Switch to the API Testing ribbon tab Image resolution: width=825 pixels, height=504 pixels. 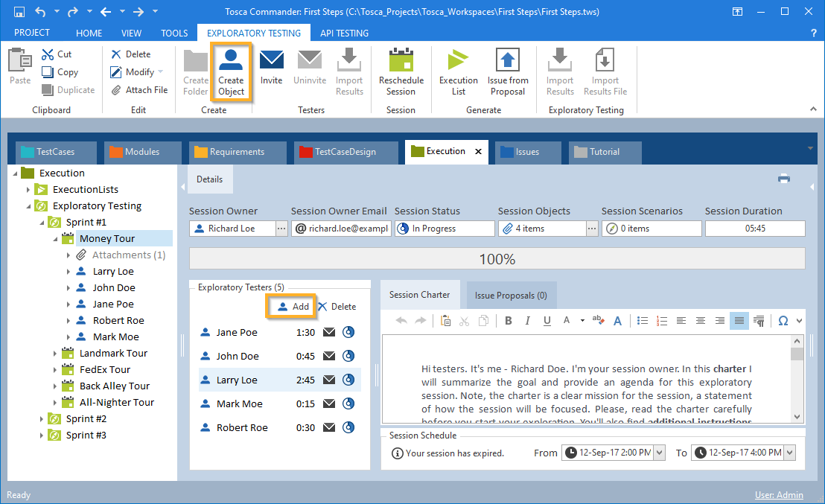pos(344,33)
